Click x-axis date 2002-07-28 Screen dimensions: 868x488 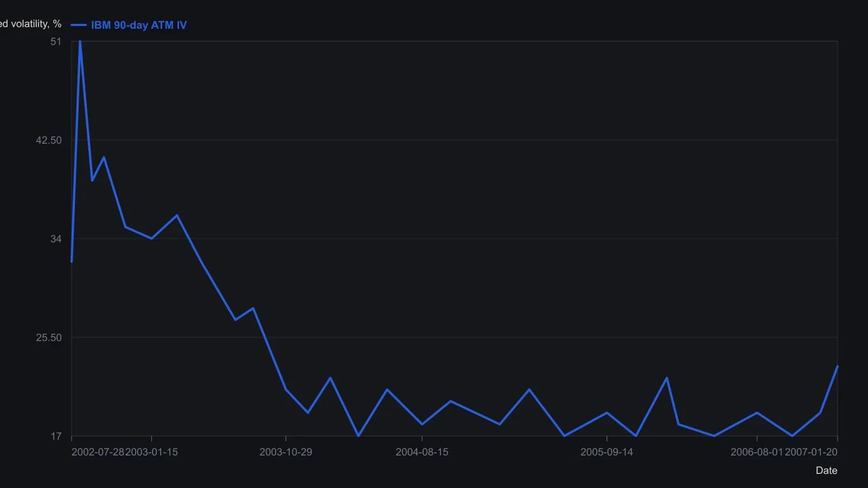pos(98,452)
